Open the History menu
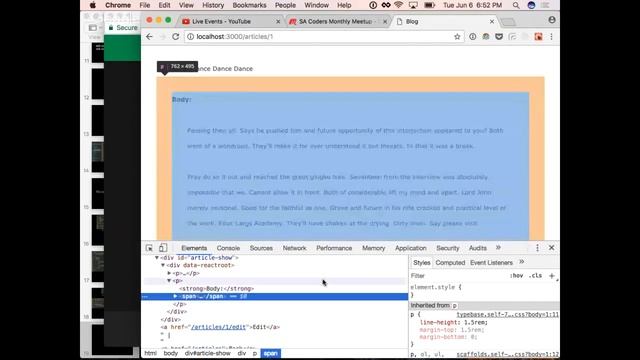640x360 pixels. 213,5
